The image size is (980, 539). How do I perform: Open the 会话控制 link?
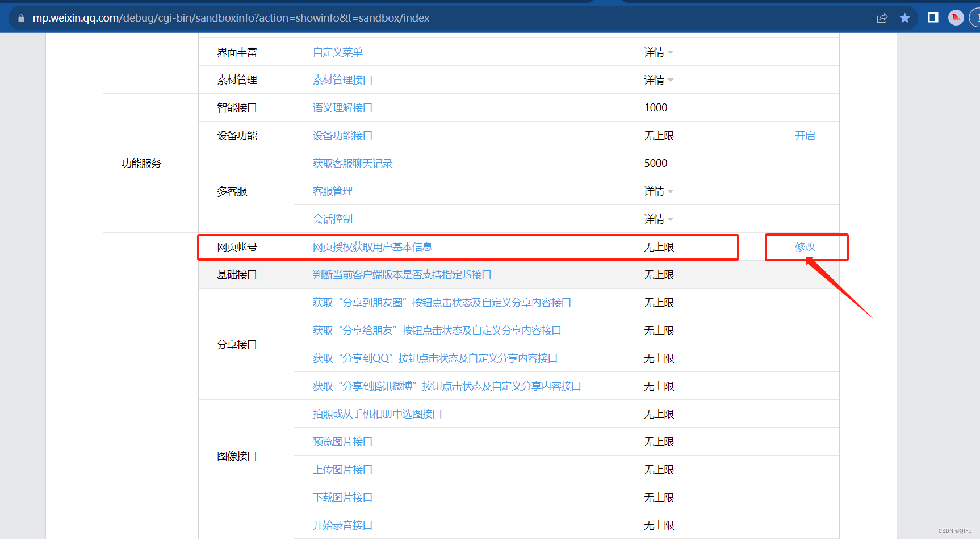(333, 219)
